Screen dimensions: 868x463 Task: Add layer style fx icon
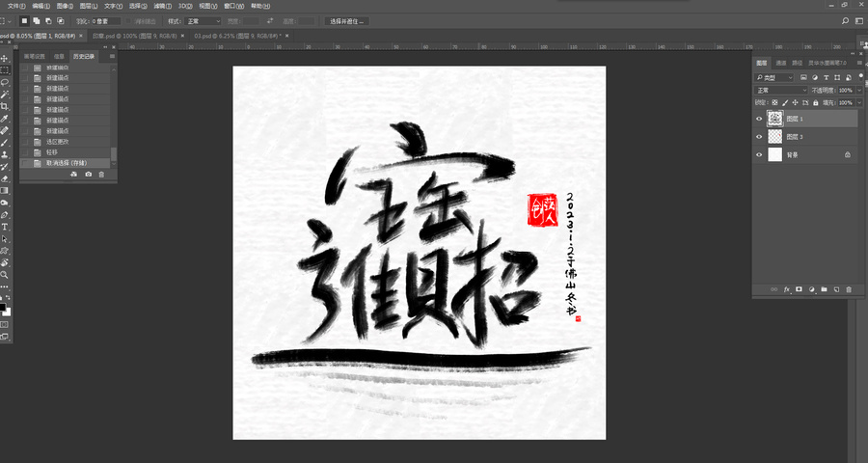point(787,289)
